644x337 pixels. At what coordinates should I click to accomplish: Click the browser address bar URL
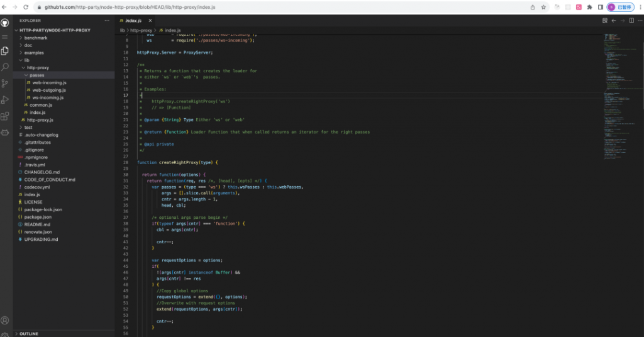(x=130, y=7)
